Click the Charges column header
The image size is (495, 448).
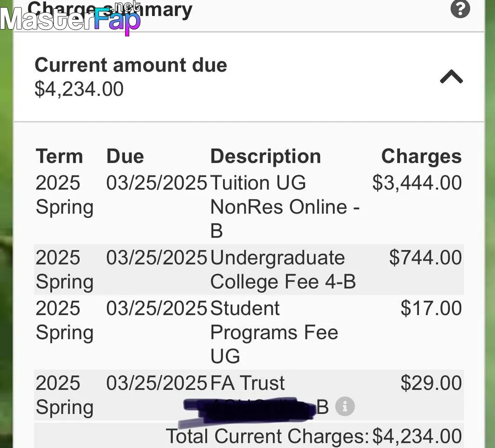pyautogui.click(x=421, y=156)
